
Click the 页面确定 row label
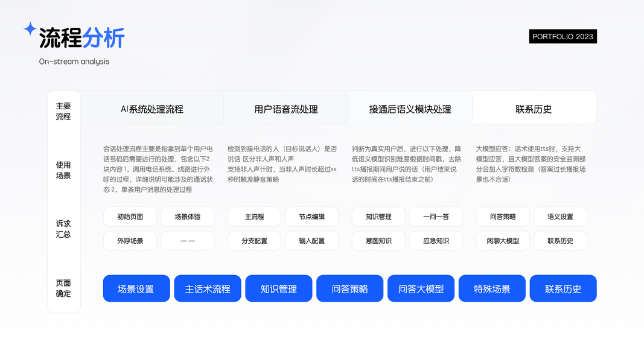point(63,288)
